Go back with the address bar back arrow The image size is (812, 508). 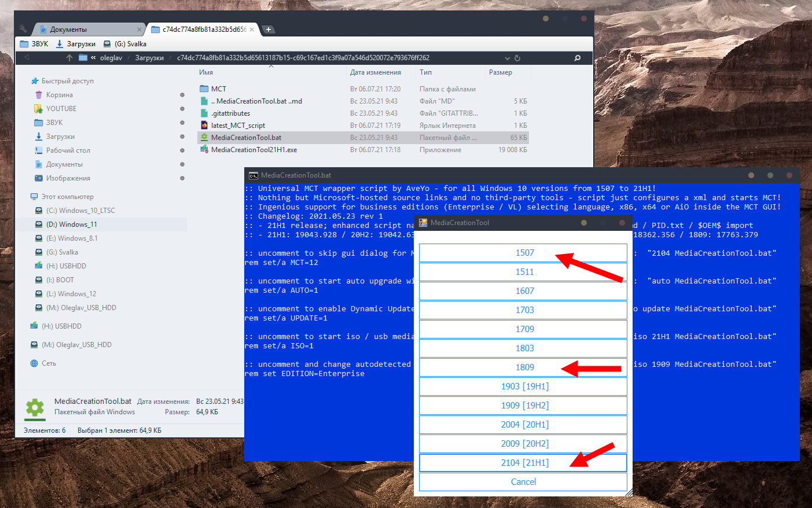[x=27, y=58]
